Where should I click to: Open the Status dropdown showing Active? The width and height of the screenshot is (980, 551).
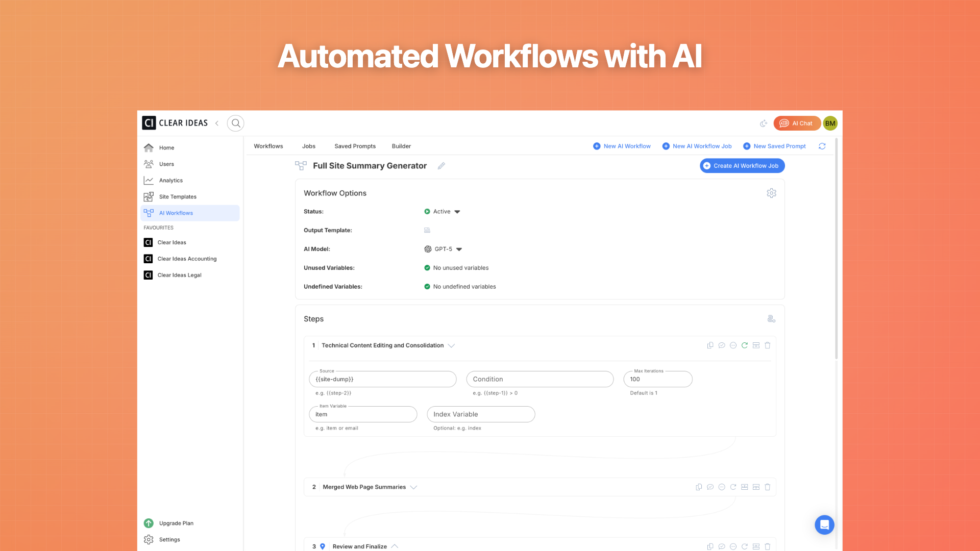pos(443,211)
